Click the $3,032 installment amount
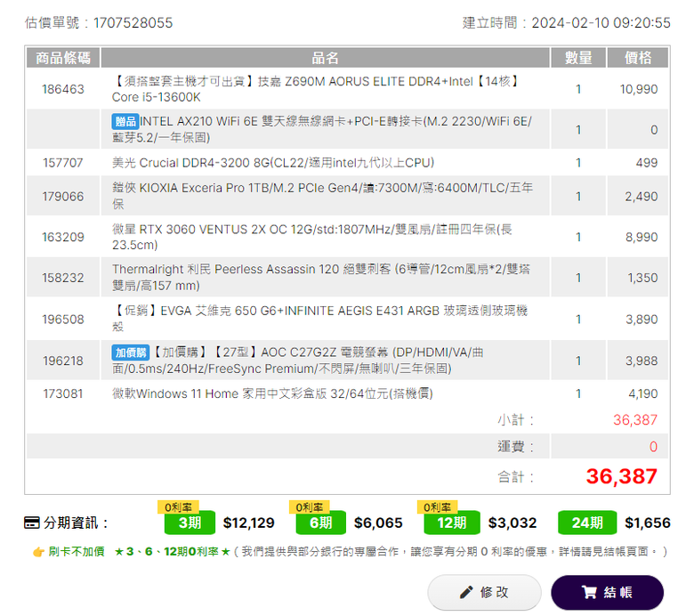Image resolution: width=694 pixels, height=616 pixels. 512,523
